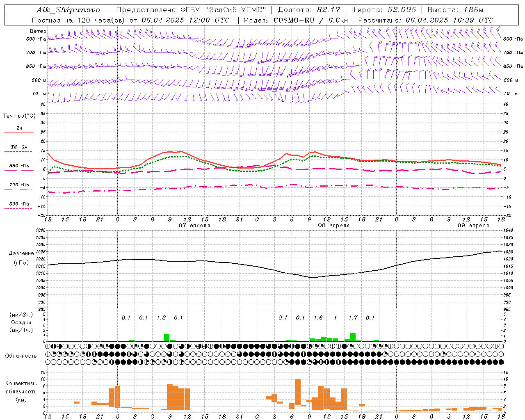The image size is (525, 420).
Task: Click the line sample under 2м legend
Action: (19, 132)
